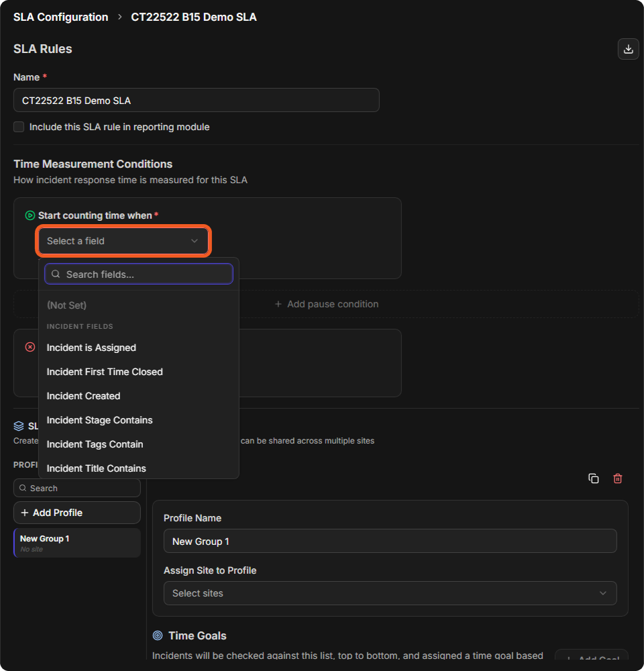
Task: Click Add pause condition
Action: click(327, 304)
